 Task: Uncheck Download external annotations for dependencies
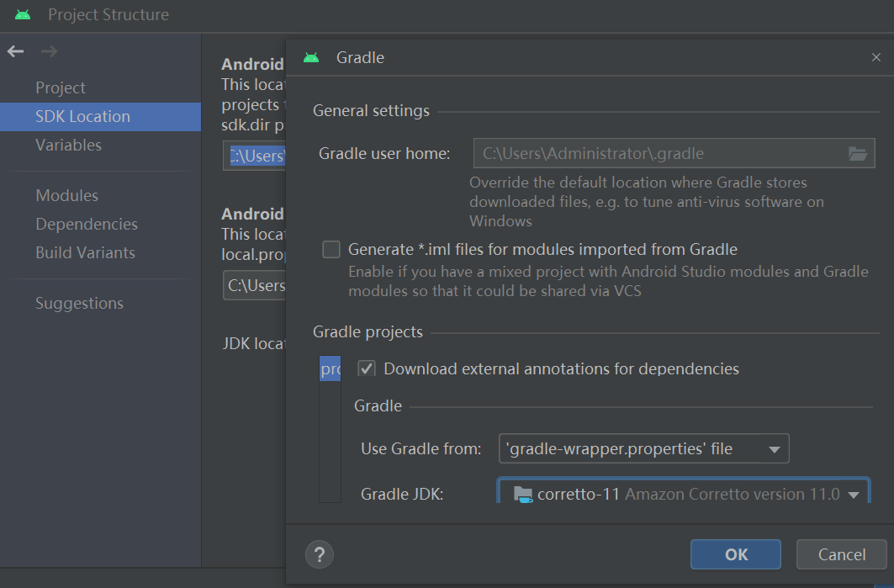[367, 368]
